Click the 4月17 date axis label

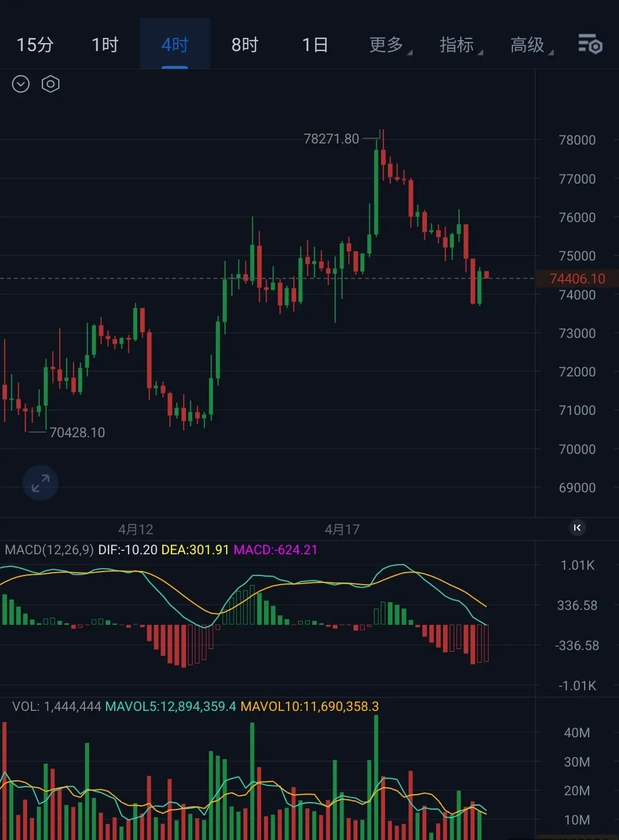coord(342,530)
